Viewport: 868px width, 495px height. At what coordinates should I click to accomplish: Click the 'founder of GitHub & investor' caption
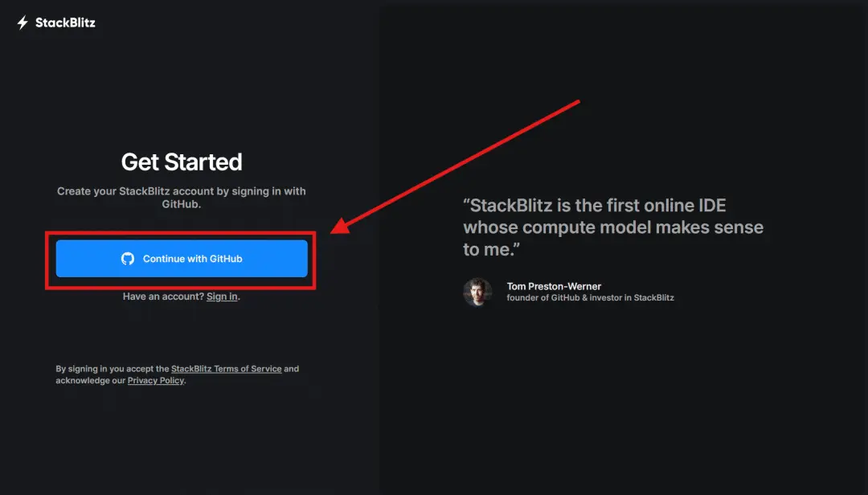(590, 298)
